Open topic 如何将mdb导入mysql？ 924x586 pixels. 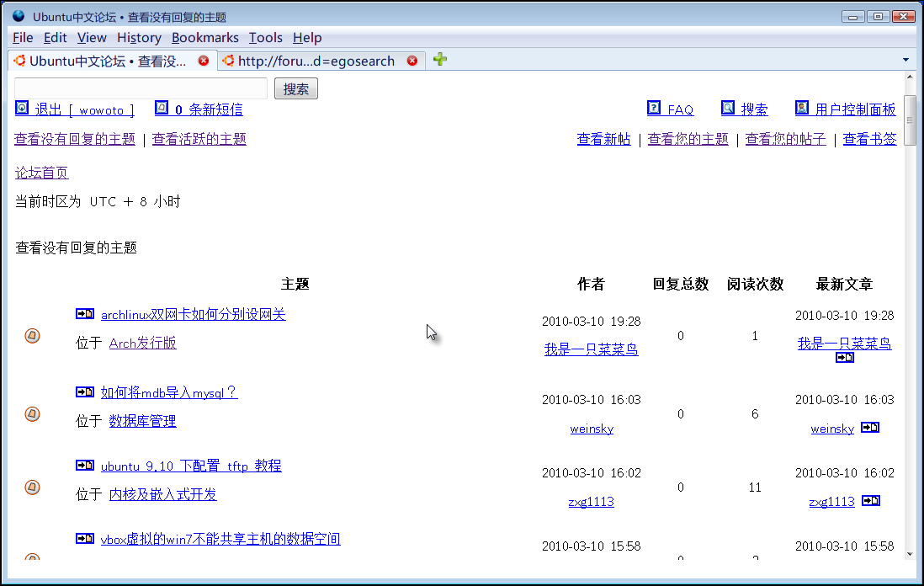(x=169, y=392)
